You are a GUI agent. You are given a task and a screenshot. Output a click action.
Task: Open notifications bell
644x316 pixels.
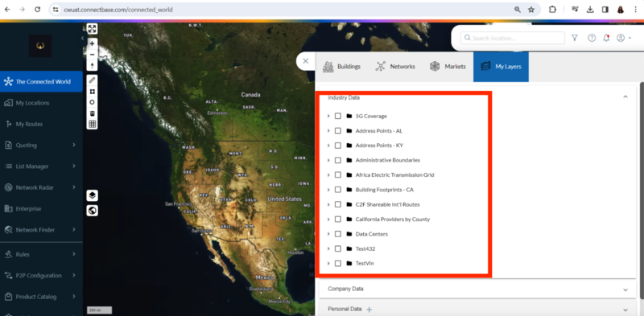pyautogui.click(x=606, y=38)
